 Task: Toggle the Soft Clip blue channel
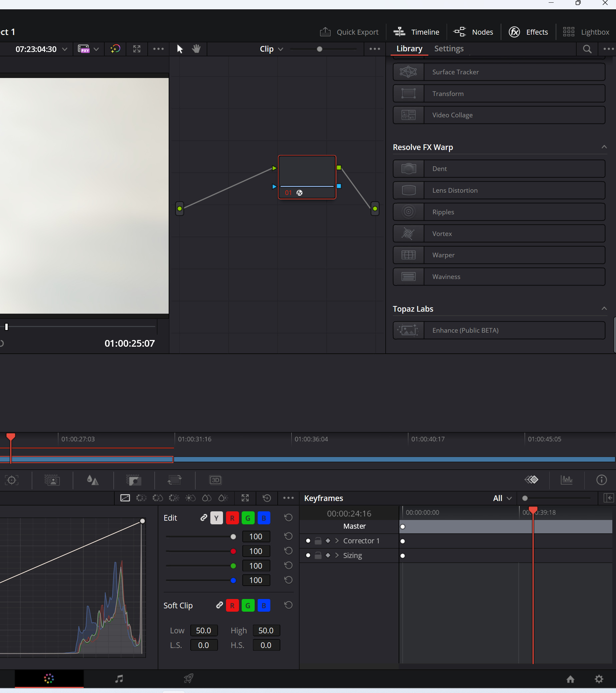(x=264, y=606)
